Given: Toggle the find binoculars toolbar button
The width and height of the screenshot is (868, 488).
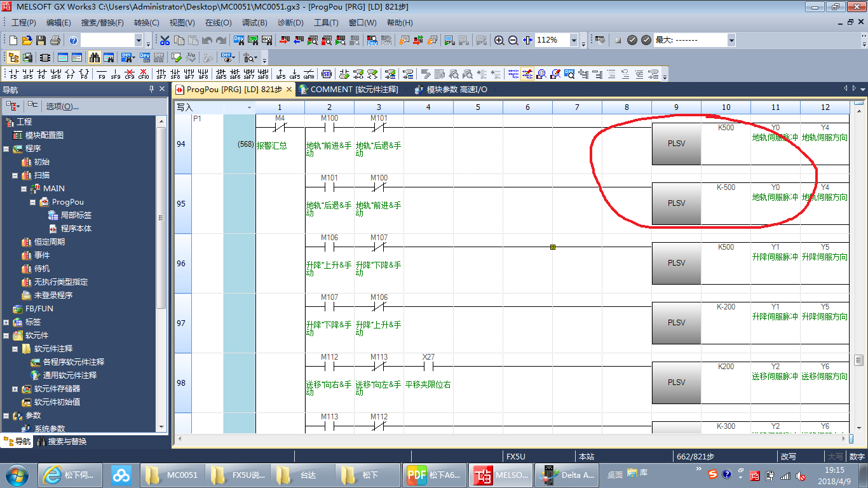Looking at the screenshot, I should point(95,57).
